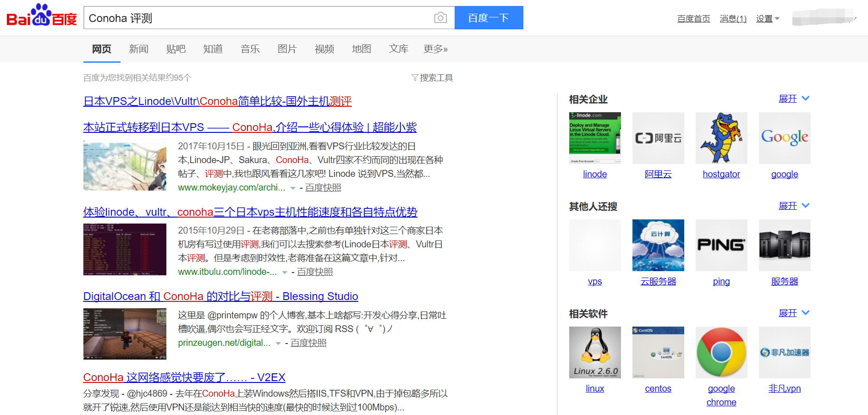Click the ping text link
This screenshot has width=868, height=415.
click(x=721, y=282)
